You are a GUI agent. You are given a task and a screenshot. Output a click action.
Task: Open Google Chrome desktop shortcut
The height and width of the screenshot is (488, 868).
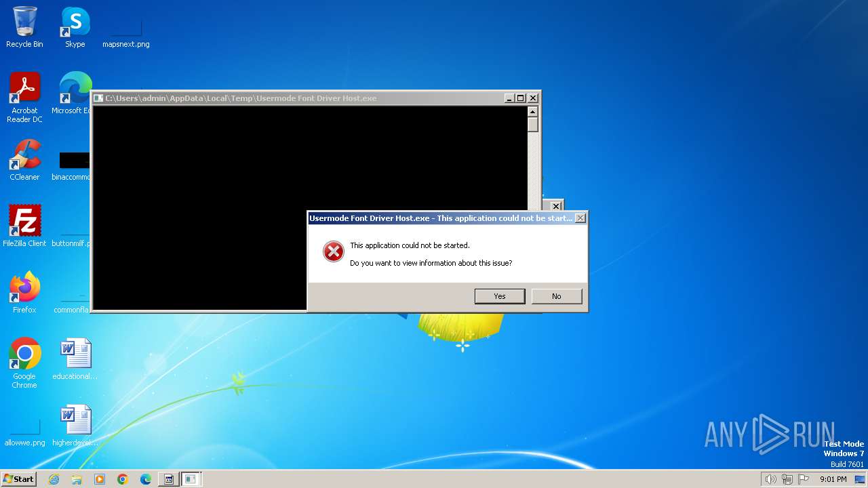pyautogui.click(x=24, y=363)
